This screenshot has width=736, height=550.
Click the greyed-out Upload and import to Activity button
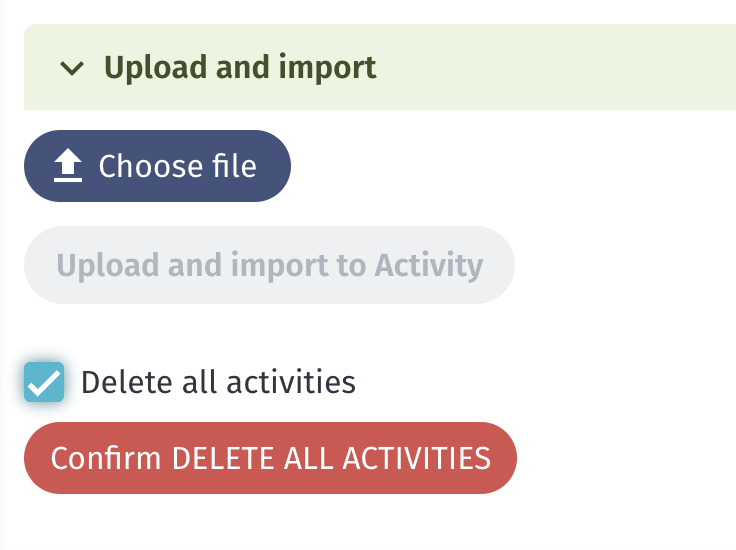(269, 265)
